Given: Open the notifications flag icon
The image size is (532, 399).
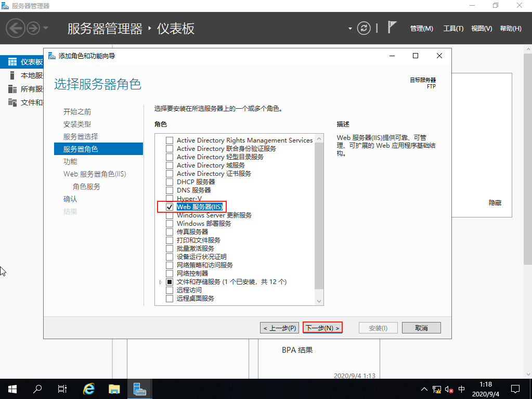Looking at the screenshot, I should (x=392, y=27).
